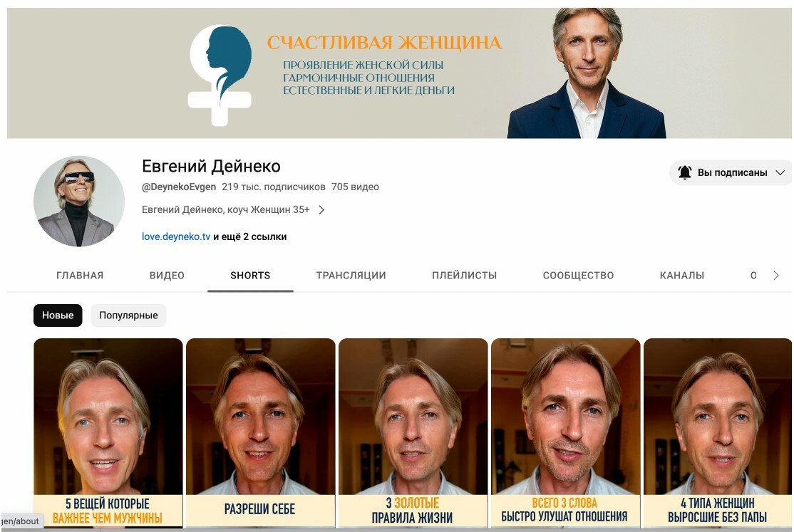
Task: Open the love.deyneko.tv link
Action: (176, 236)
